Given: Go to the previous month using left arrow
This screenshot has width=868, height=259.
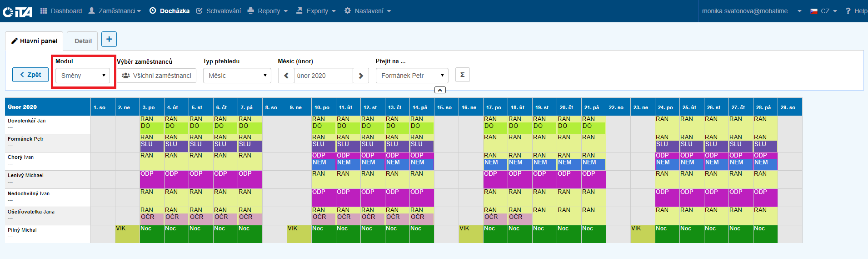Looking at the screenshot, I should [x=286, y=76].
